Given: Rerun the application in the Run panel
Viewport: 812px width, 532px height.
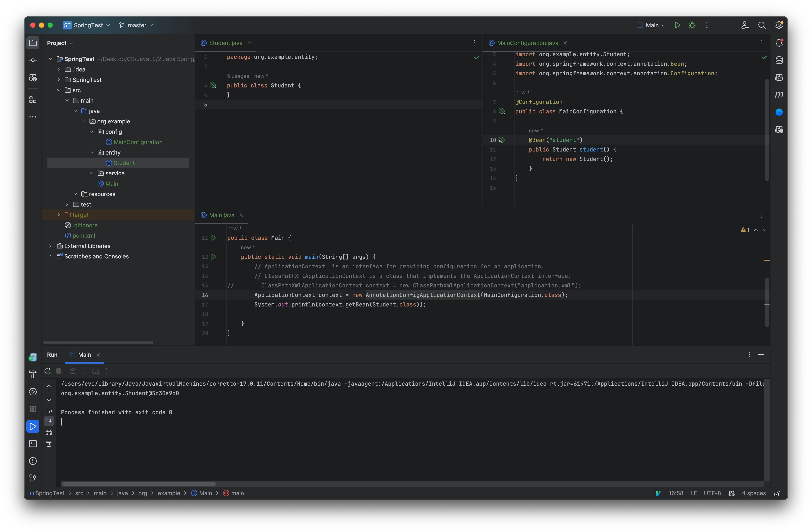Looking at the screenshot, I should pyautogui.click(x=47, y=371).
